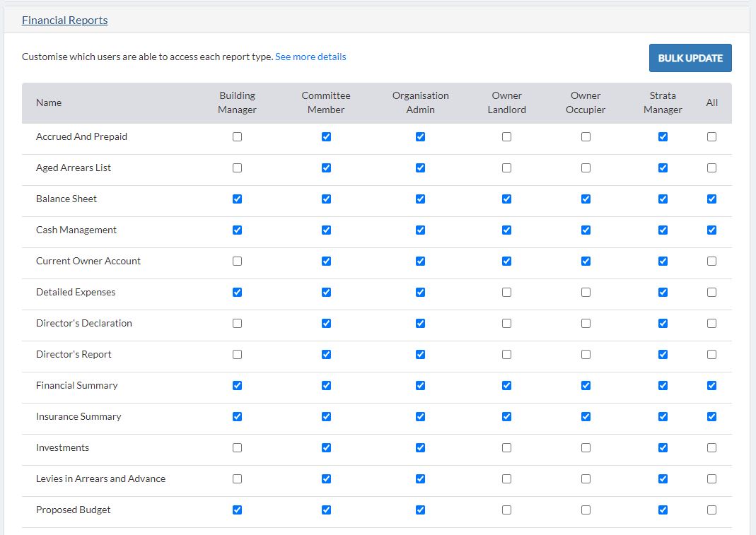Uncheck Building Manager for Insurance Summary

(237, 416)
